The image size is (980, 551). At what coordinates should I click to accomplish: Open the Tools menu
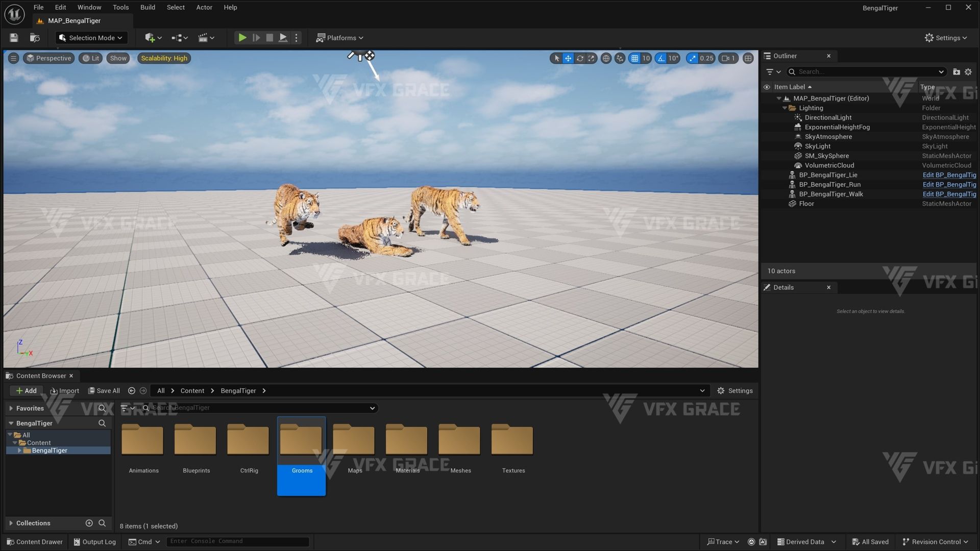click(120, 7)
